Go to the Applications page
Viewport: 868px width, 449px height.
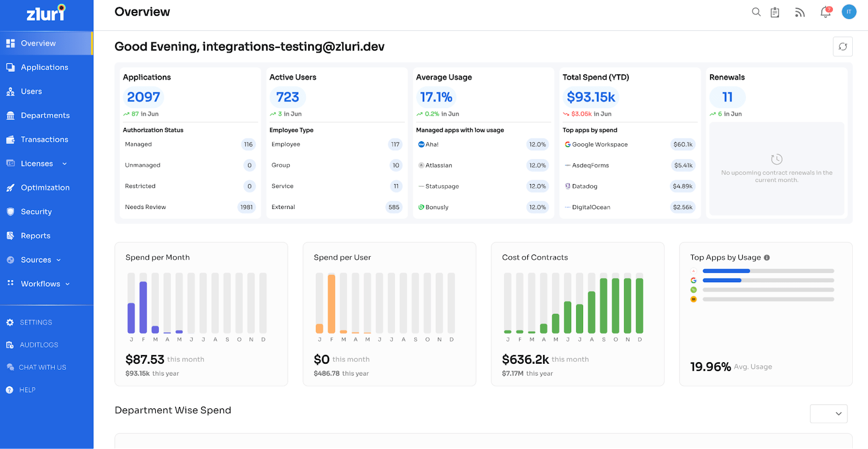coord(44,67)
